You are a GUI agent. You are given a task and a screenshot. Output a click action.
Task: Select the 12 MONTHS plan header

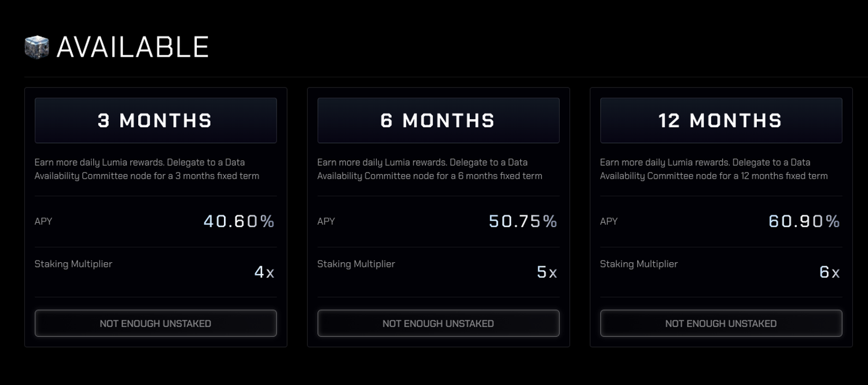click(x=721, y=120)
